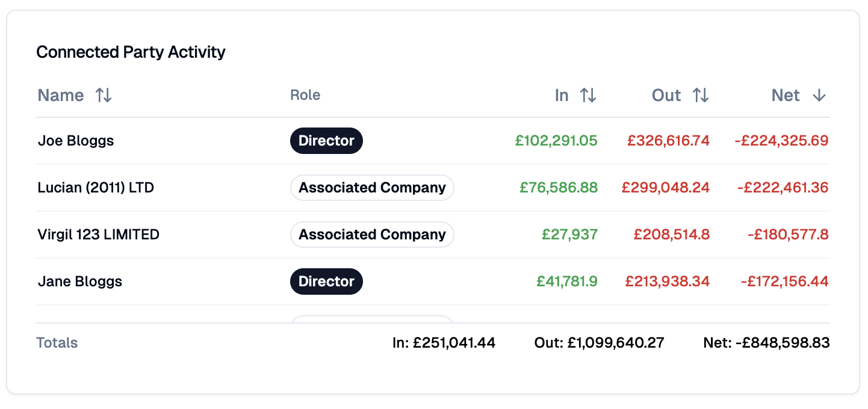Open Joe Bloggs from the Name column
The image size is (868, 409).
76,140
